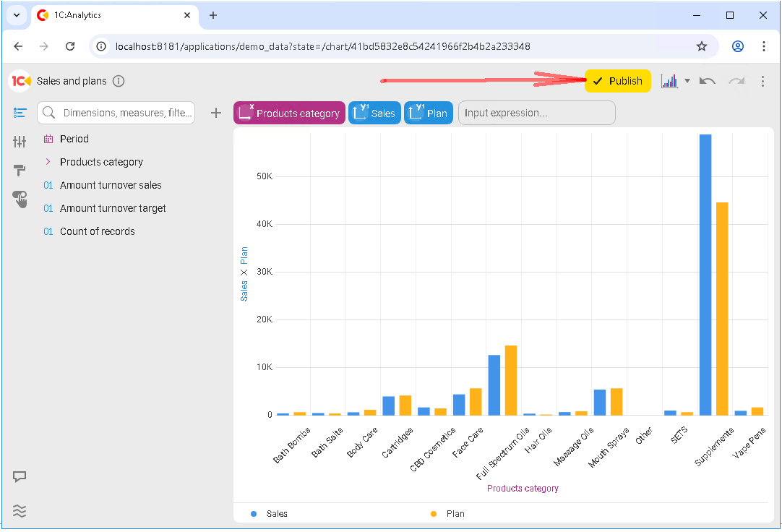Open the paint roller formatting panel
The width and height of the screenshot is (782, 532).
(x=20, y=171)
